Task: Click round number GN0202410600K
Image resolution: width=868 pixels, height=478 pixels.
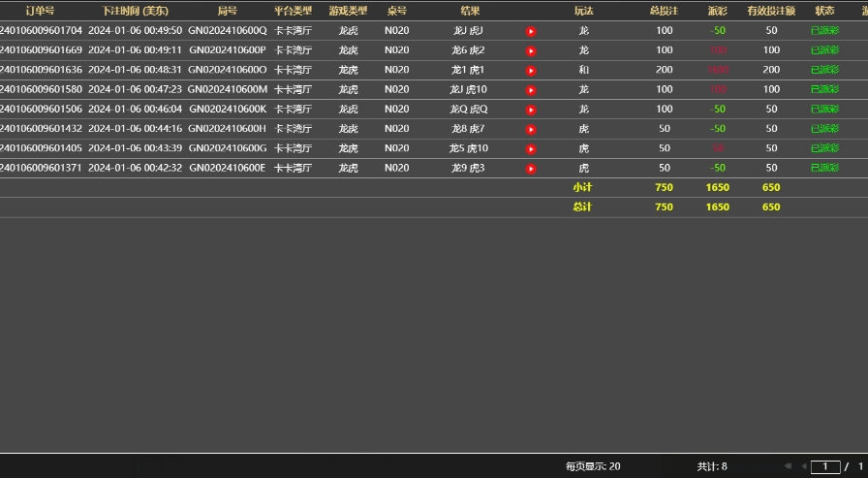Action: (228, 110)
